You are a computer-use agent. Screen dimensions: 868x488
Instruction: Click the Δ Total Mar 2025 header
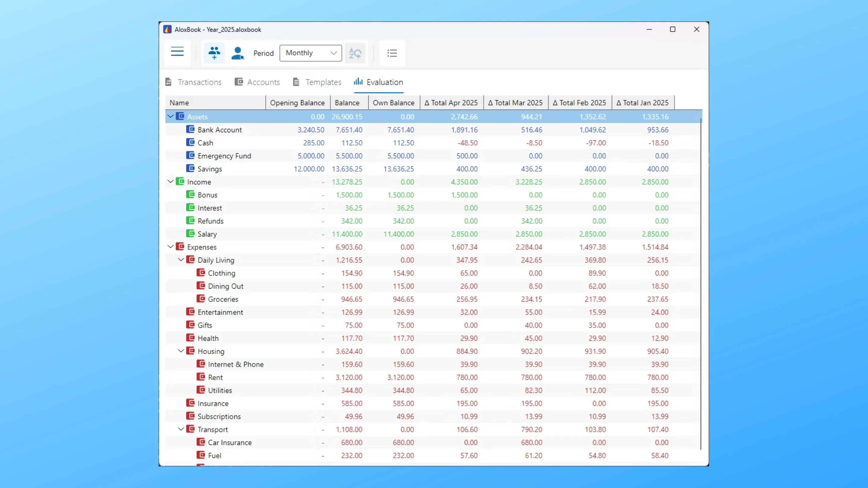(516, 103)
